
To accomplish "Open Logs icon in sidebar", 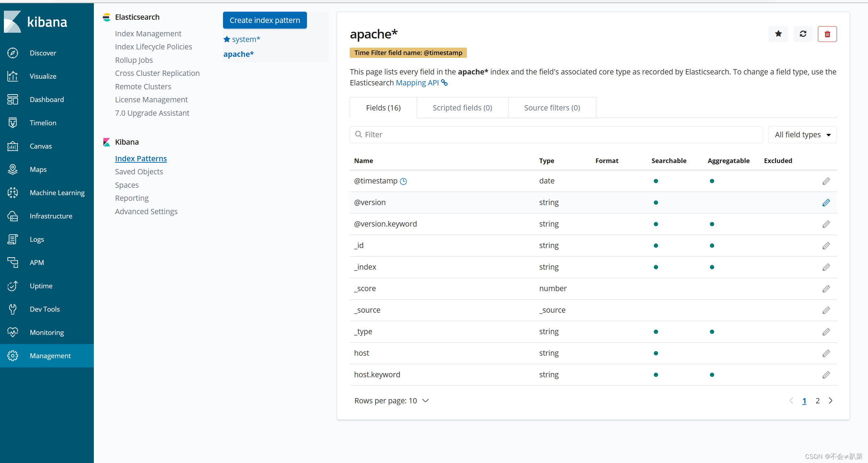I will [x=13, y=239].
